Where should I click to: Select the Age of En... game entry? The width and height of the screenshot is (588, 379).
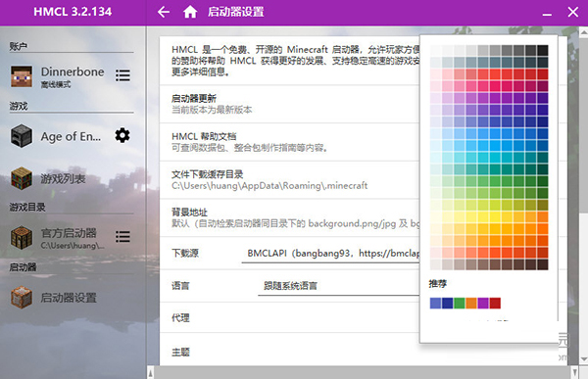tap(72, 136)
